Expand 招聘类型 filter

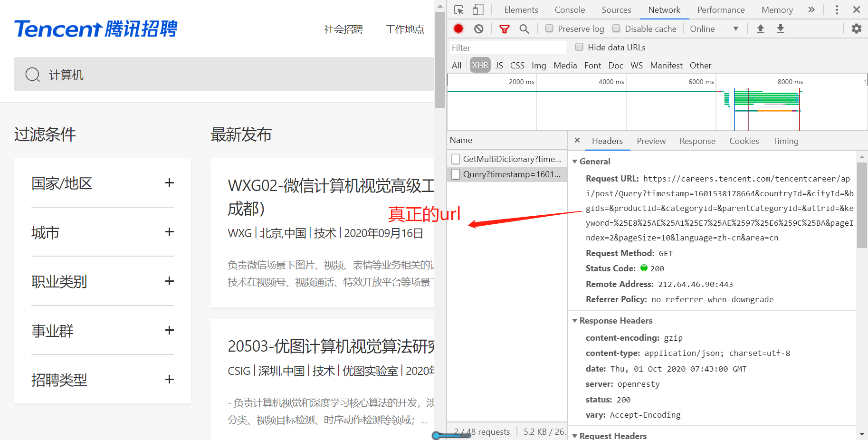coord(169,379)
